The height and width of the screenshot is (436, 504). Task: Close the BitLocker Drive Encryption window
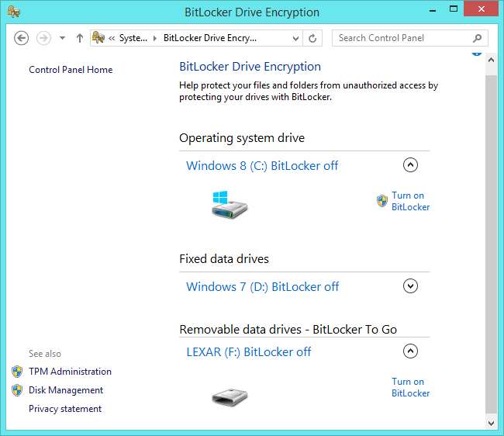pos(481,9)
